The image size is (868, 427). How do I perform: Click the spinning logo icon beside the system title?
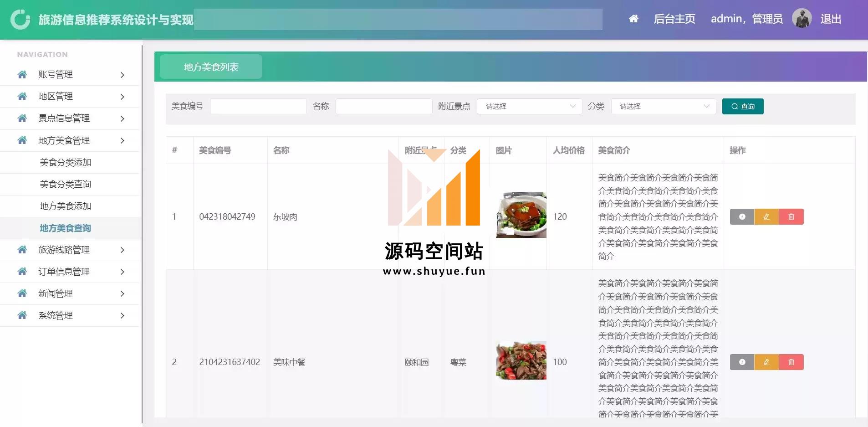point(20,19)
